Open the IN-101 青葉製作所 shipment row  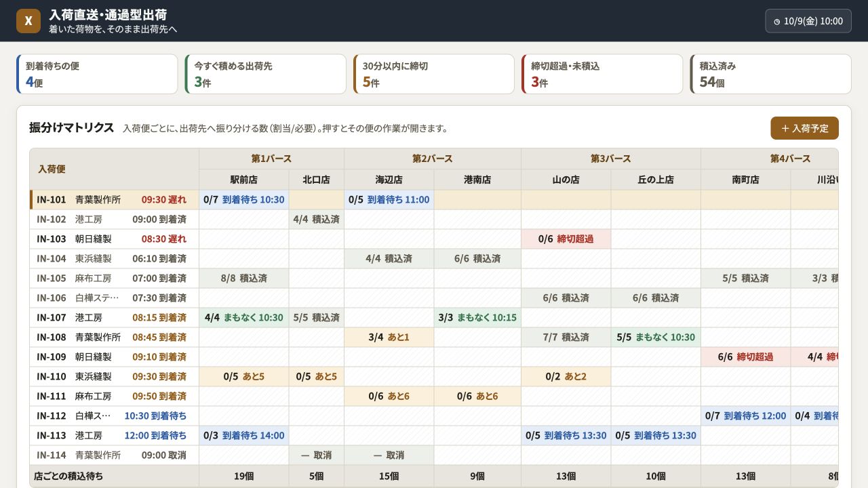coord(114,200)
